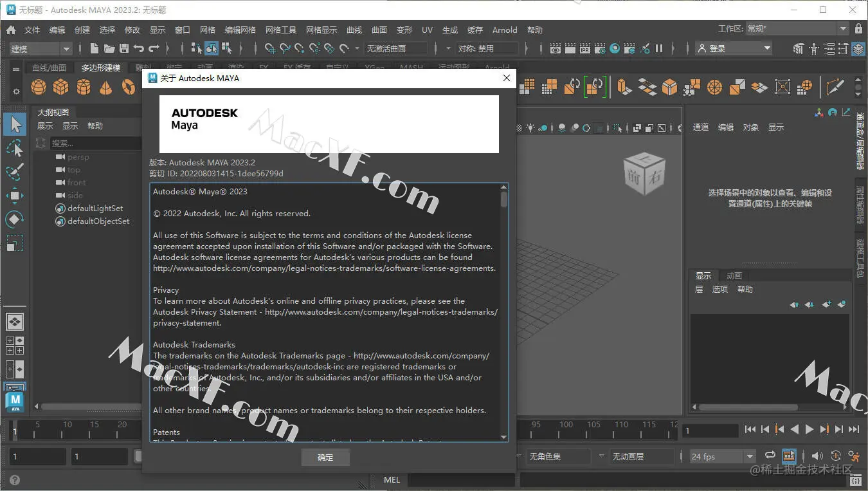Open the 无角色集 character set dropdown
868x491 pixels.
(x=559, y=456)
